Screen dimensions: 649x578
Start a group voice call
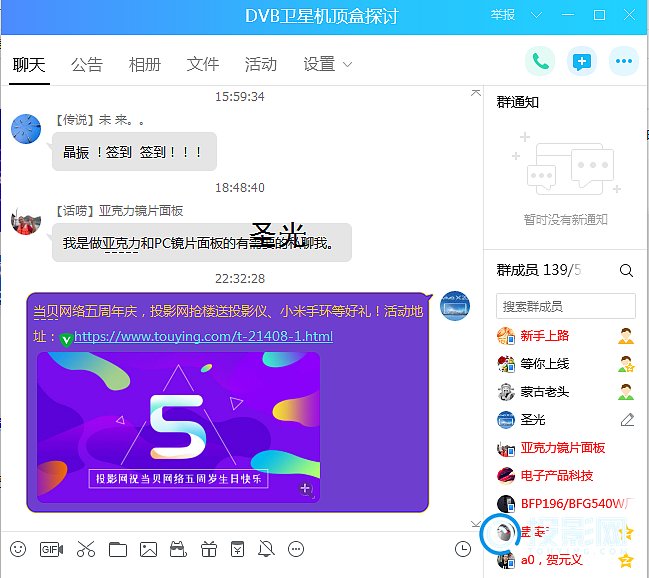pyautogui.click(x=540, y=61)
